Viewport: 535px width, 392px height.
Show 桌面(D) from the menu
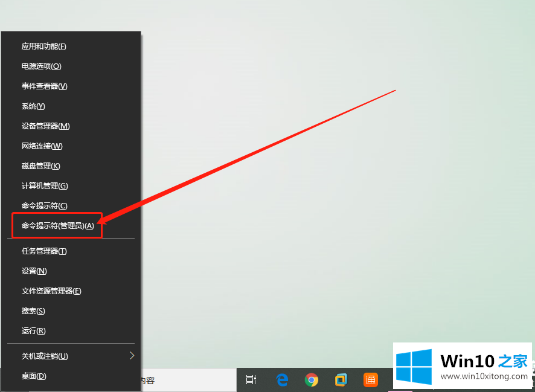pos(71,376)
